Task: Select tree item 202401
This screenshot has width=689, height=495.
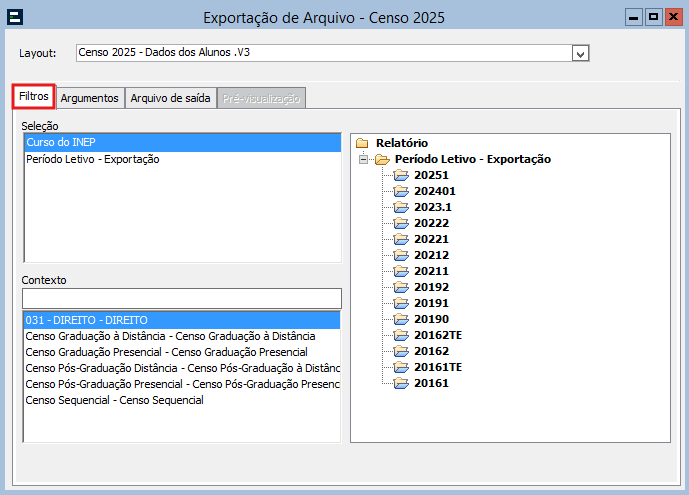Action: point(435,191)
